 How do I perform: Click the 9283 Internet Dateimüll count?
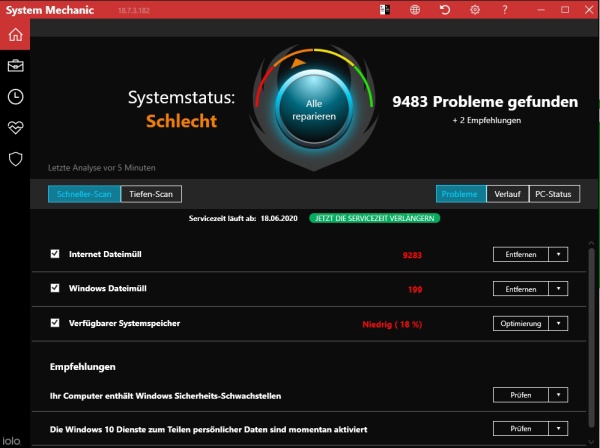click(412, 255)
